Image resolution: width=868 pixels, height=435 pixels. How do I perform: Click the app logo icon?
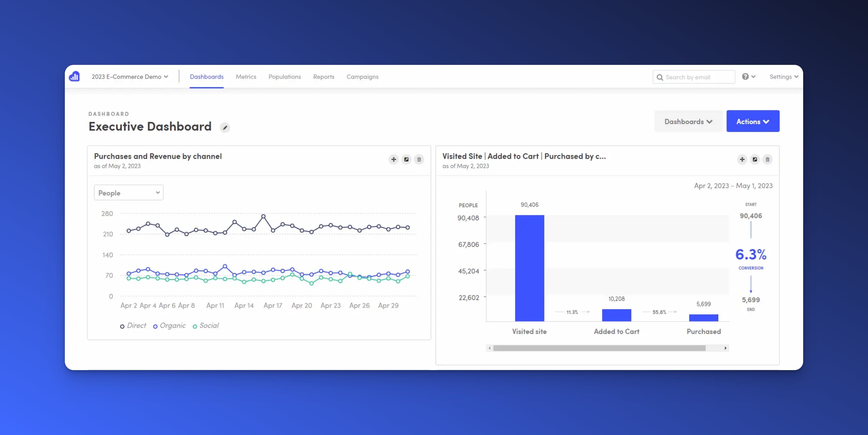tap(74, 77)
